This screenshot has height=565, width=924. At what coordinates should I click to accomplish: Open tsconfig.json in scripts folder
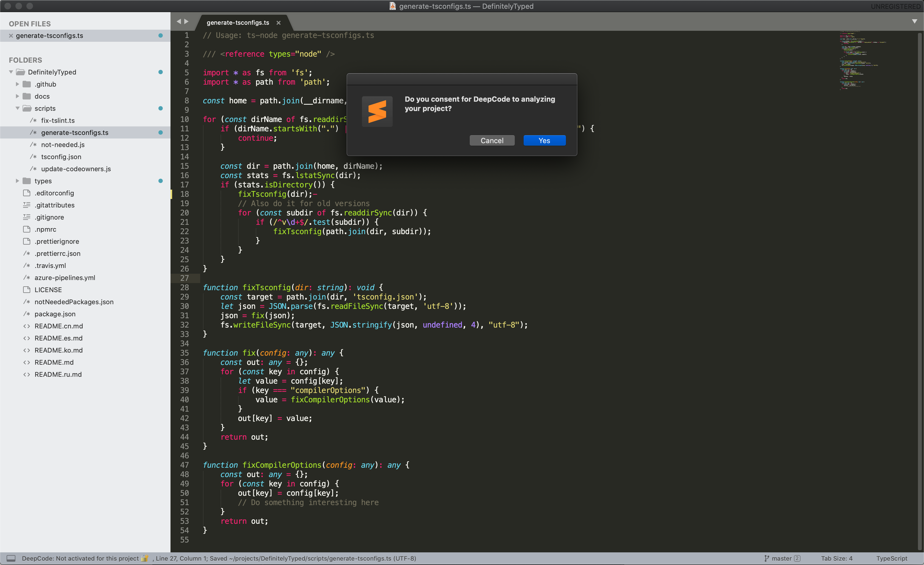coord(61,157)
